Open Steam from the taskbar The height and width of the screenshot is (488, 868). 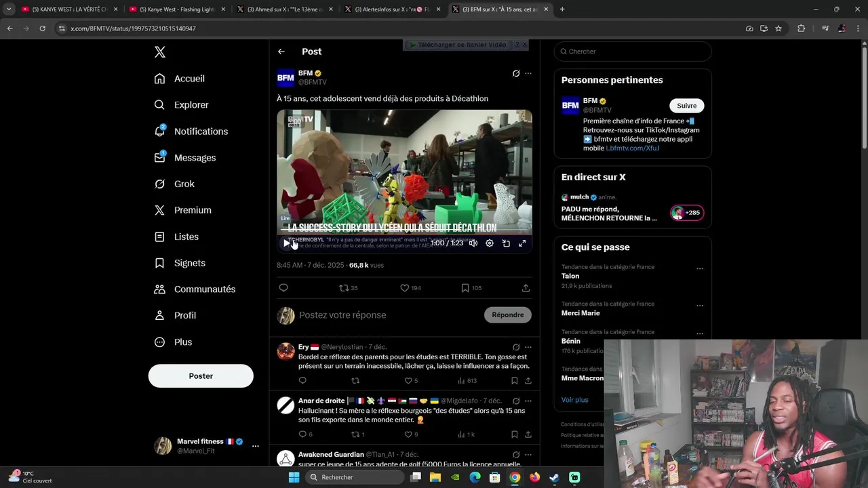pos(555,477)
